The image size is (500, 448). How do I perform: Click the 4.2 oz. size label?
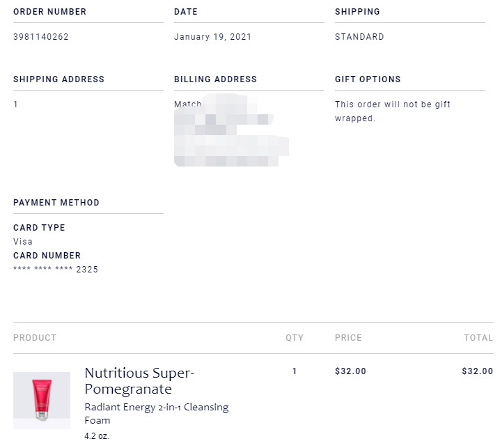(x=97, y=436)
